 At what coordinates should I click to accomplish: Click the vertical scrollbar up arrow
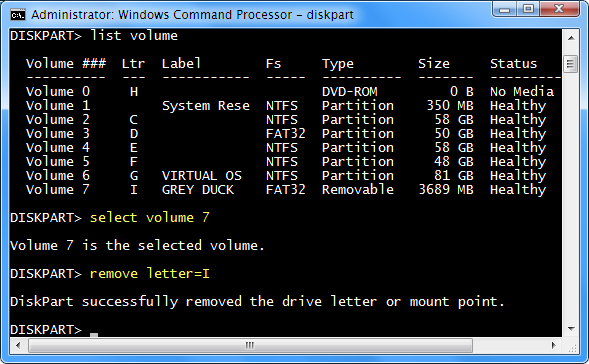coord(571,38)
